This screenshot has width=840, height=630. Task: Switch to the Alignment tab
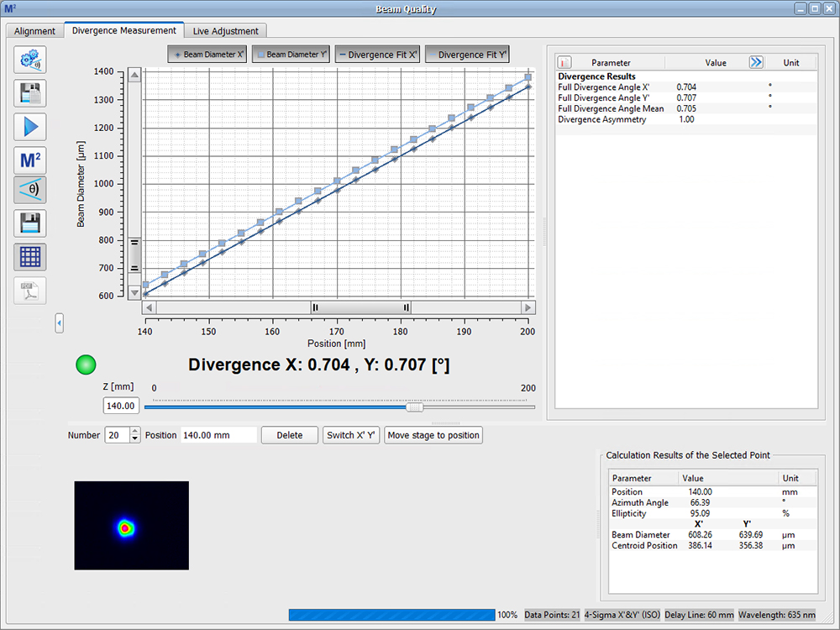[34, 31]
